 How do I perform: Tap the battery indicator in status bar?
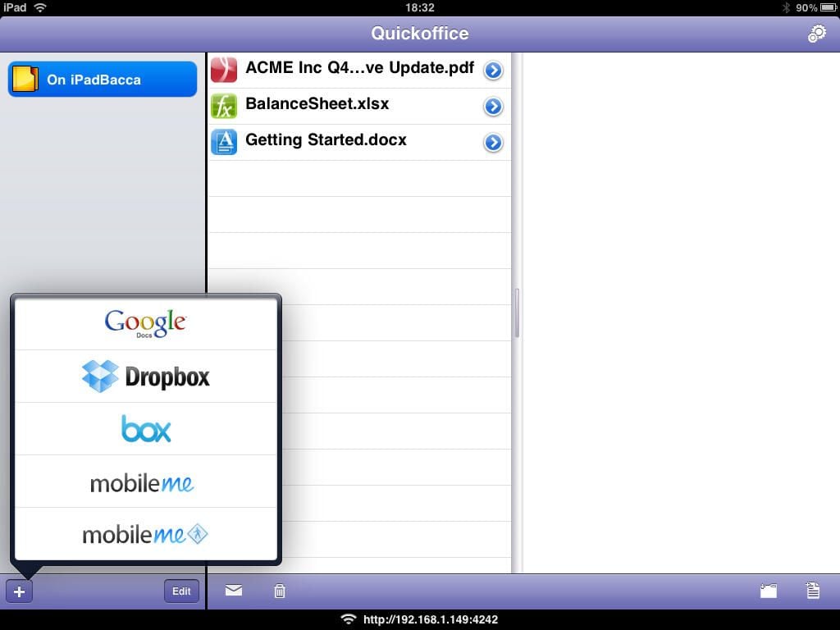tap(829, 7)
